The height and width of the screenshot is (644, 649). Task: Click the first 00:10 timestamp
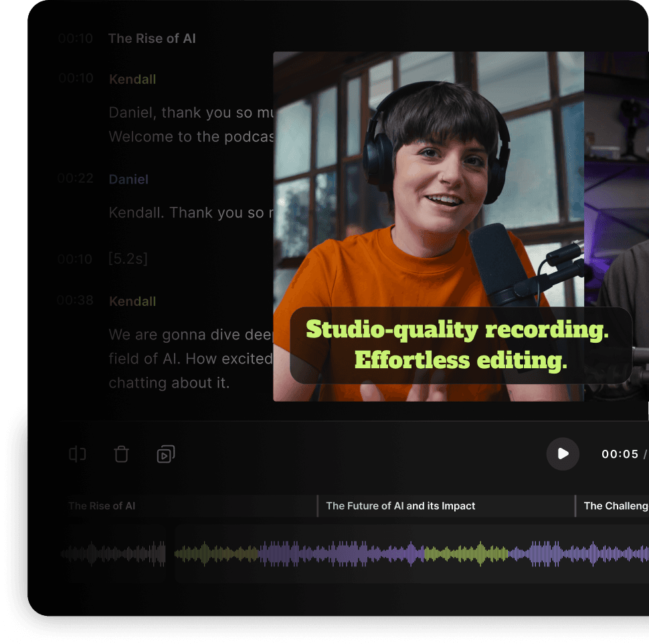pyautogui.click(x=75, y=38)
